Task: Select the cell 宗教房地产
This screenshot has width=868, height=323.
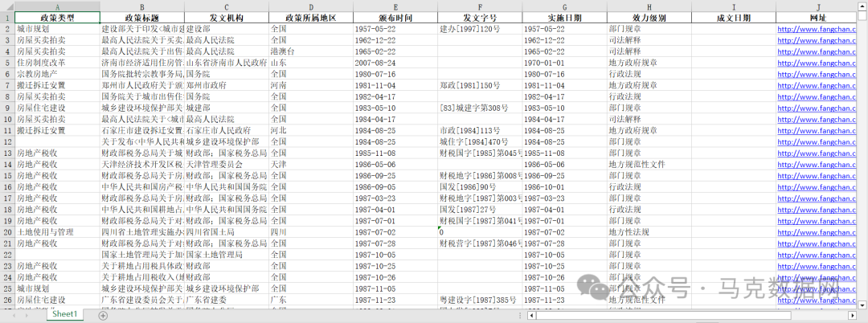Action: tap(58, 74)
